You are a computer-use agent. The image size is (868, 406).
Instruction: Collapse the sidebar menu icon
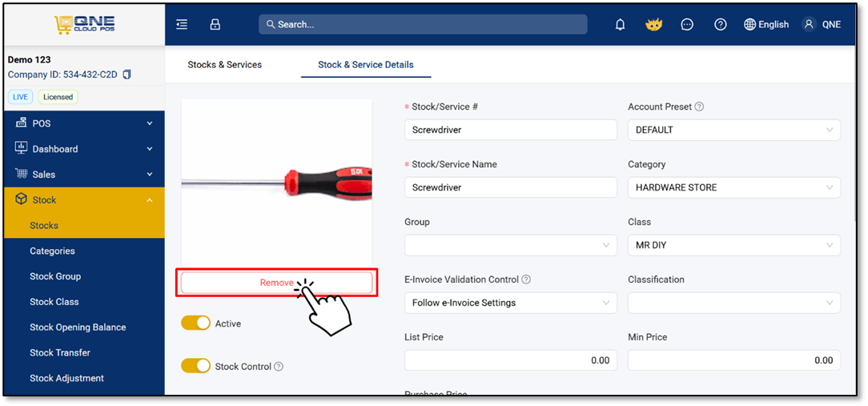(x=182, y=24)
